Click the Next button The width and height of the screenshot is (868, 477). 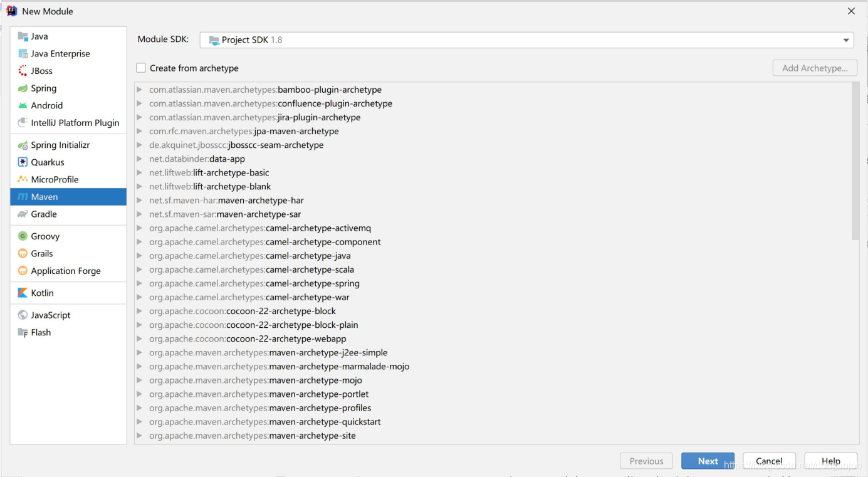[x=708, y=461]
